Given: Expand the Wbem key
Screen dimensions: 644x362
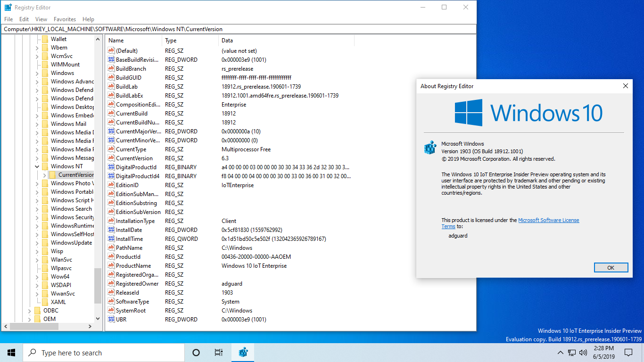Looking at the screenshot, I should pyautogui.click(x=37, y=48).
